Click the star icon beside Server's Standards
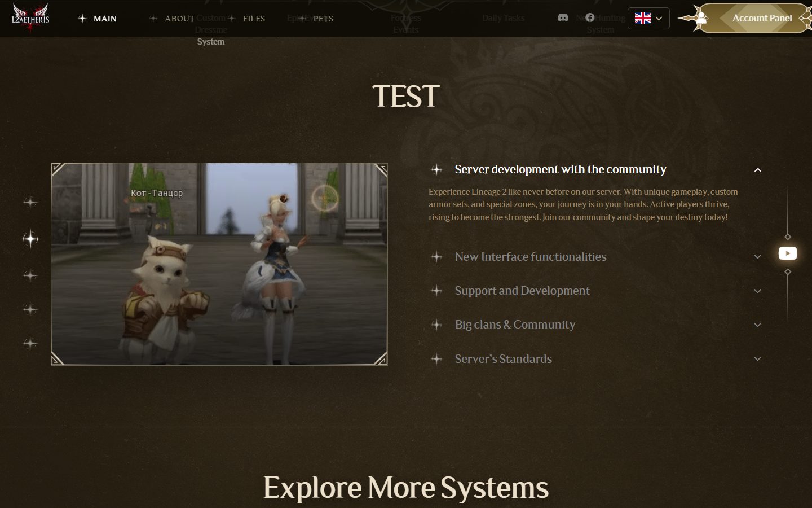 [436, 359]
